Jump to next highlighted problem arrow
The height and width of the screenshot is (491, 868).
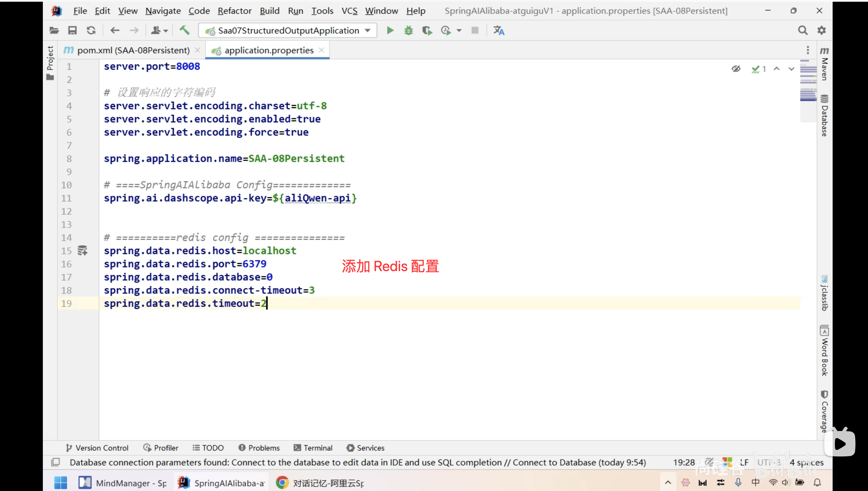coord(791,69)
